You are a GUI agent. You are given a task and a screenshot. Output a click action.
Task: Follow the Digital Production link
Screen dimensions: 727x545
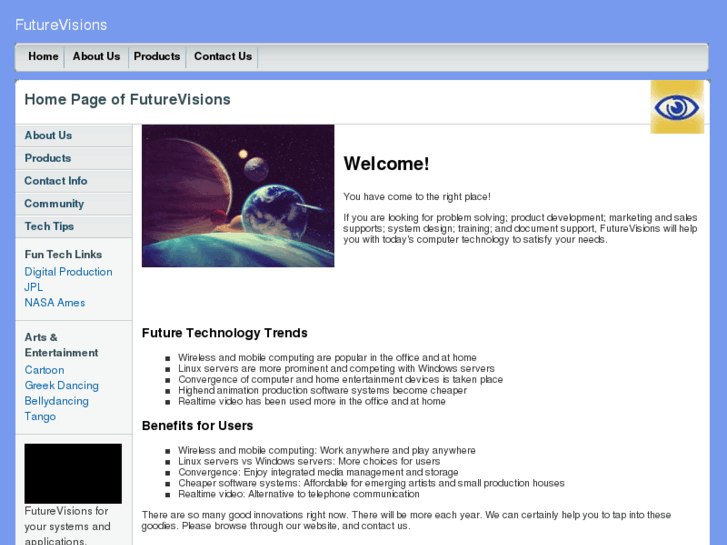68,272
